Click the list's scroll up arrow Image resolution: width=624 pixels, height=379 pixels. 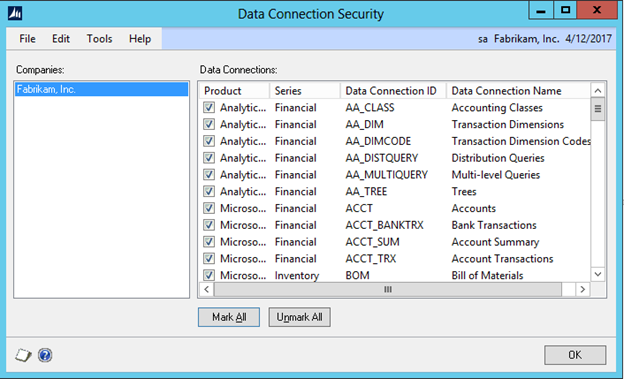click(x=598, y=91)
